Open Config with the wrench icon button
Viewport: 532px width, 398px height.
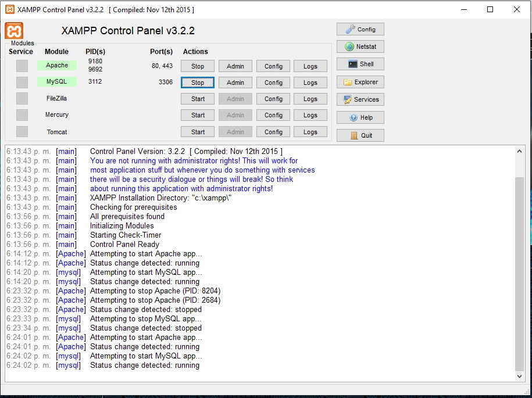point(360,29)
